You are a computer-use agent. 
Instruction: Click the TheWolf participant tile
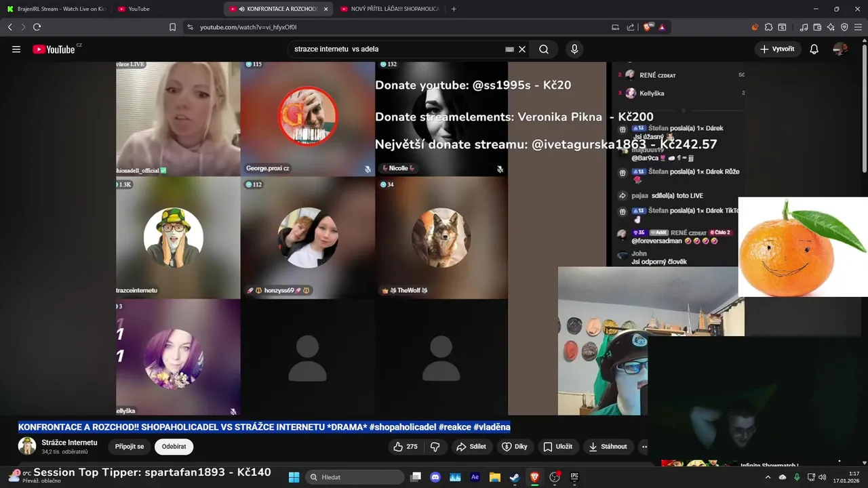point(441,238)
